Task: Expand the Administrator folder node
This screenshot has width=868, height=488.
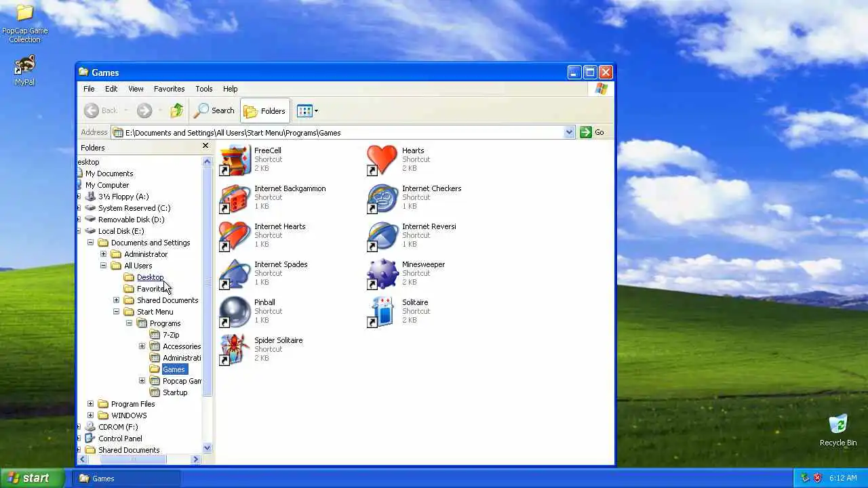Action: pos(103,254)
